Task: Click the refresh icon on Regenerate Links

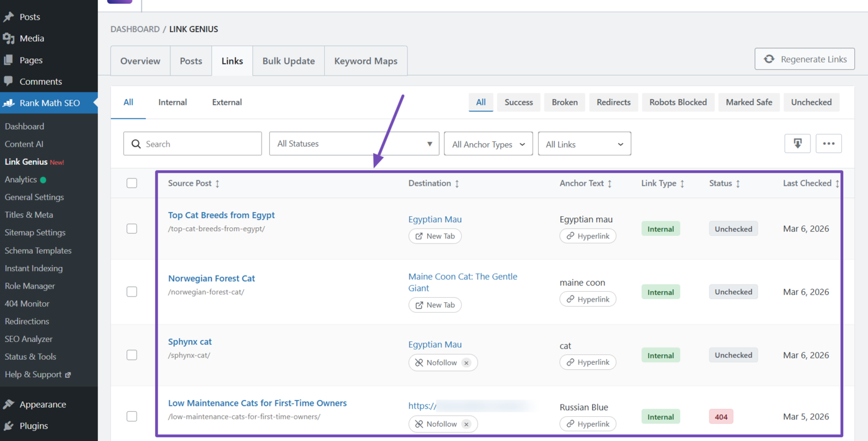Action: tap(769, 59)
